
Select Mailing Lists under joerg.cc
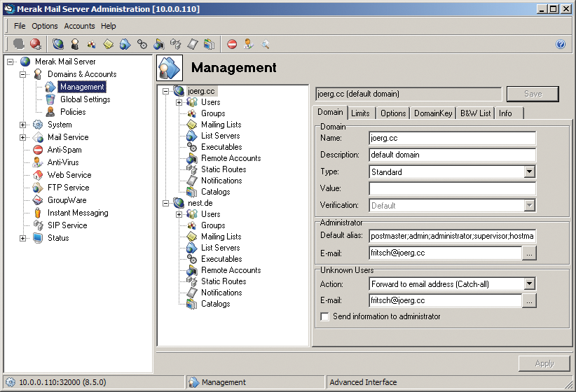click(221, 125)
